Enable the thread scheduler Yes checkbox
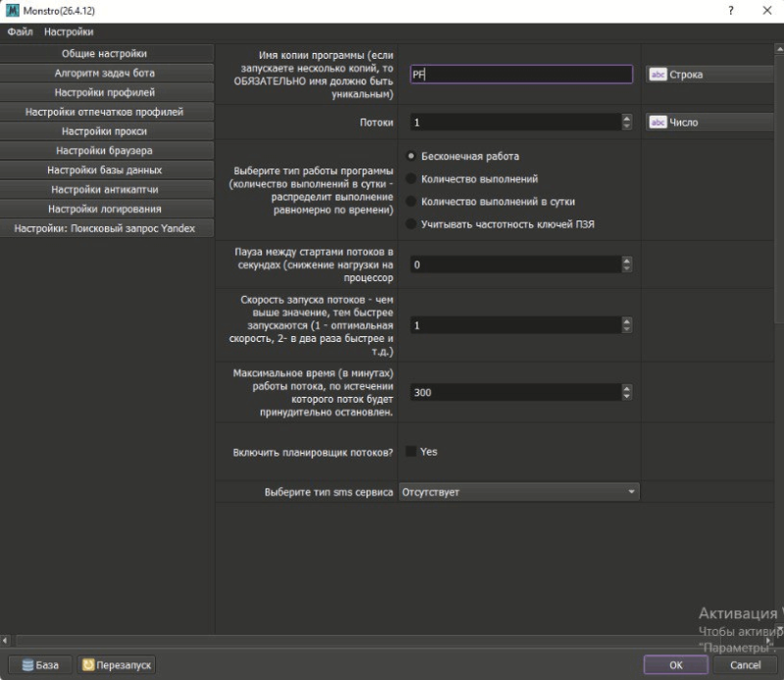 pos(411,452)
